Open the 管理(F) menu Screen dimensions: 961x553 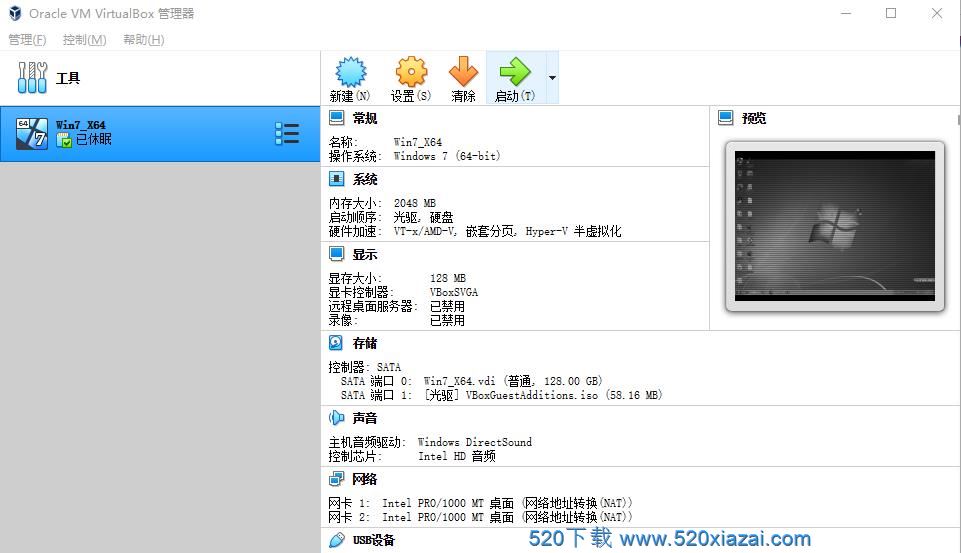tap(27, 40)
